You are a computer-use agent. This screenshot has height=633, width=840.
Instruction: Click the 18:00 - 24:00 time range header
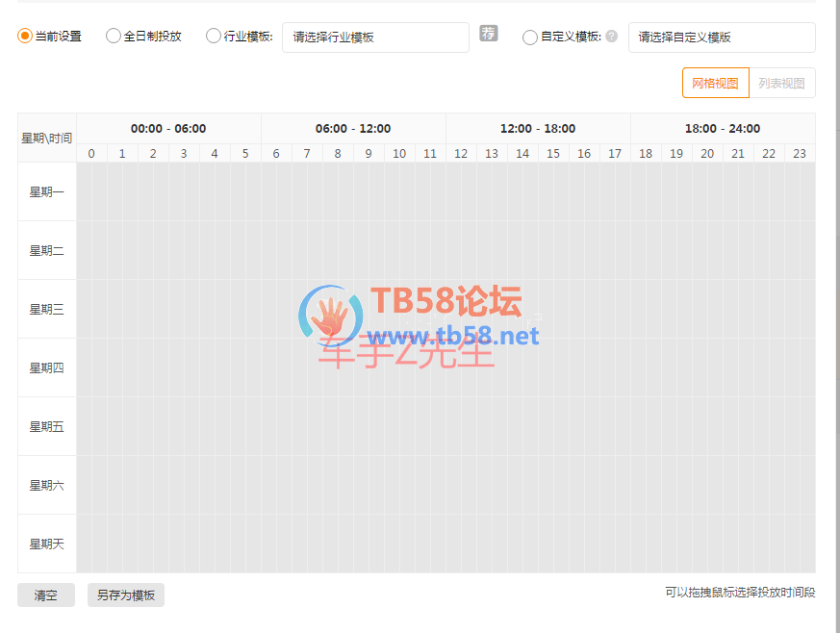tap(722, 128)
